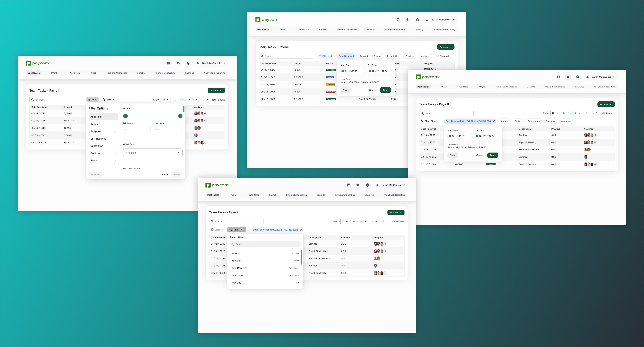Click the calendar icon beside Start Date 01/12/2025 in Filters (1) window
644x347 pixels.
[x=343, y=71]
